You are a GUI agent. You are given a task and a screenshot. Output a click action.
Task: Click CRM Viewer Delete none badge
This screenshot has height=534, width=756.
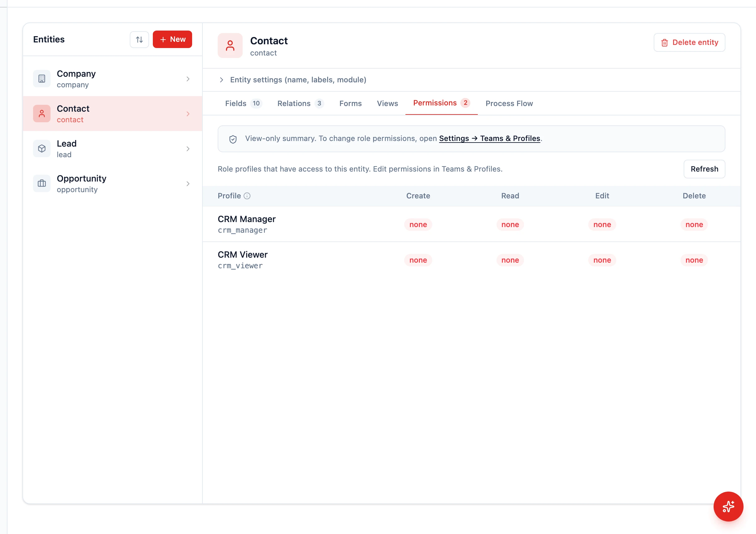point(694,260)
